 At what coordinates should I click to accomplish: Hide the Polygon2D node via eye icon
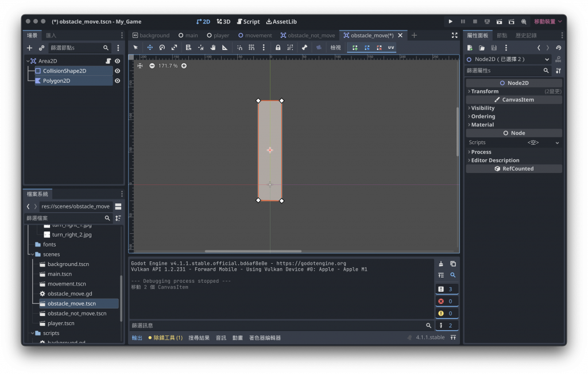(117, 81)
